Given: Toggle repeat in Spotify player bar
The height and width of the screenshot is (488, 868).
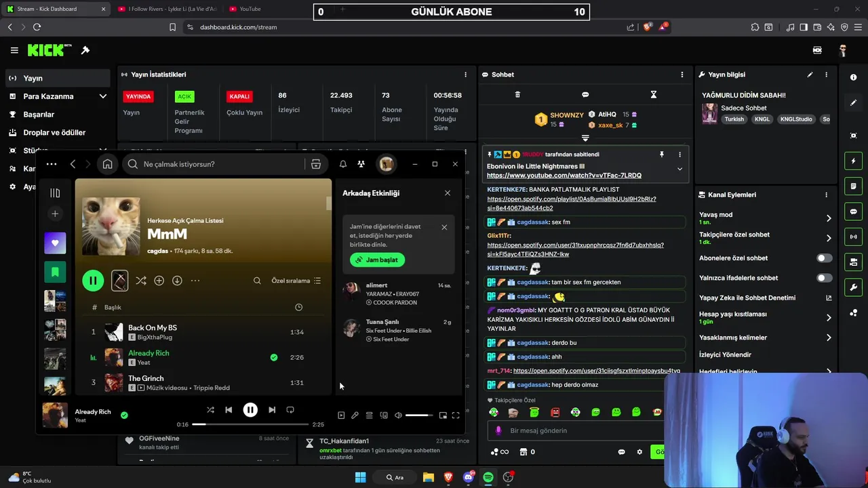Looking at the screenshot, I should (290, 410).
